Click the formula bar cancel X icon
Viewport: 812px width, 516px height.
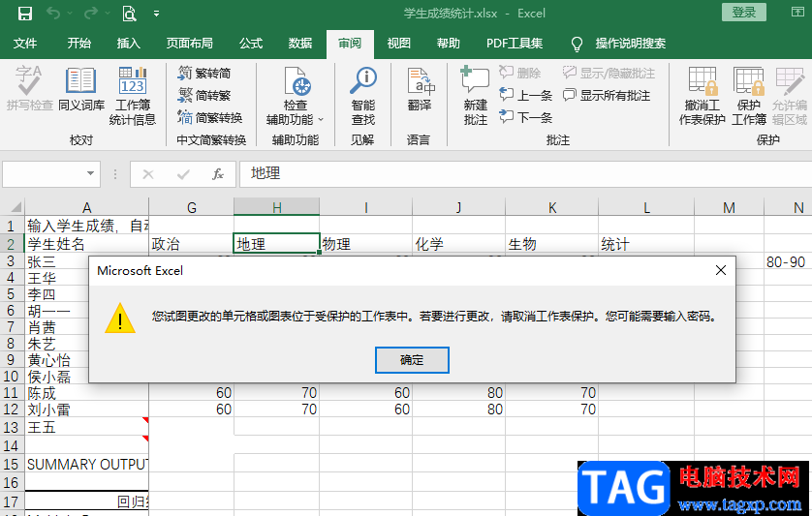coord(148,174)
